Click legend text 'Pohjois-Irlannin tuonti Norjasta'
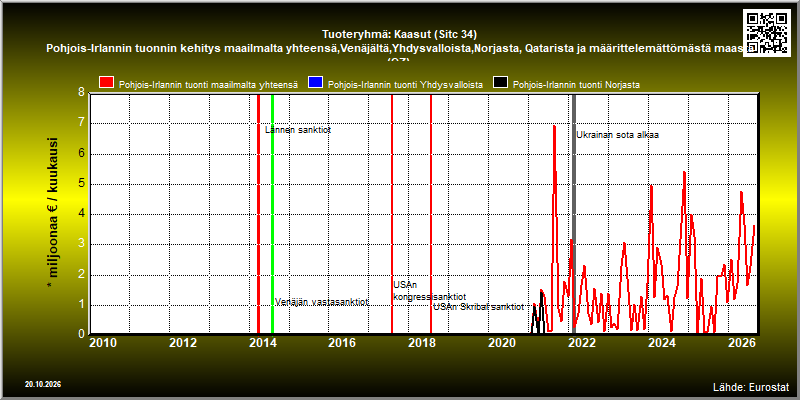This screenshot has width=800, height=400. click(x=576, y=85)
